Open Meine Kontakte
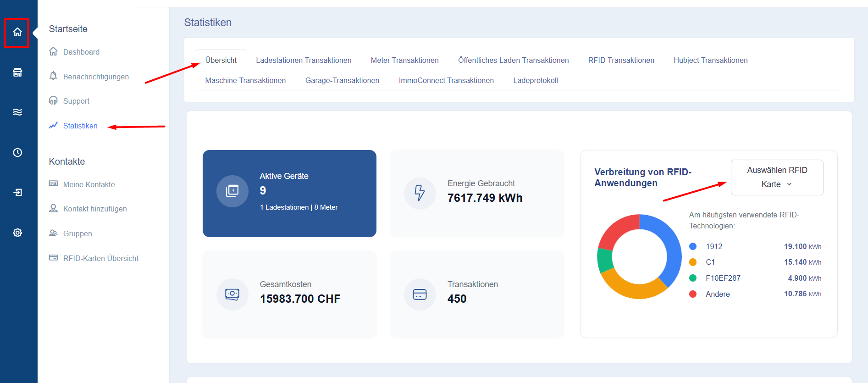Image resolution: width=868 pixels, height=383 pixels. coord(89,184)
